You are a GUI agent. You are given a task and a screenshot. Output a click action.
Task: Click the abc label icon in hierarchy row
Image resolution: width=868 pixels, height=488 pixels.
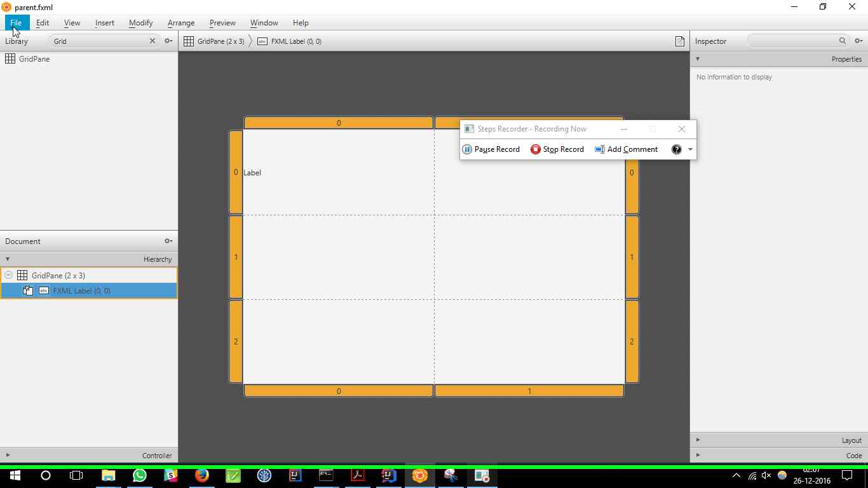pos(44,290)
